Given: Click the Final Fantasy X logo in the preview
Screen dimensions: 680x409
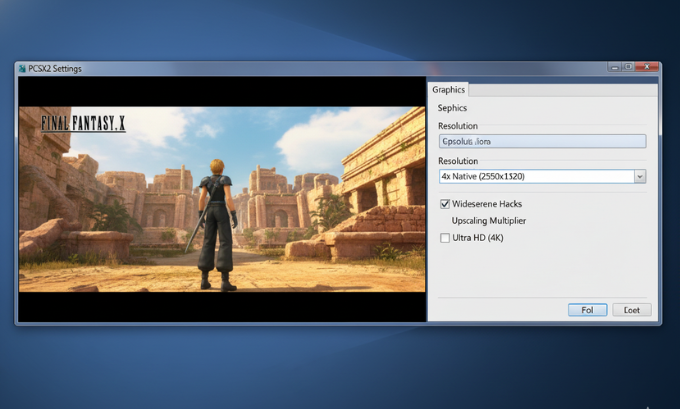Looking at the screenshot, I should 84,123.
